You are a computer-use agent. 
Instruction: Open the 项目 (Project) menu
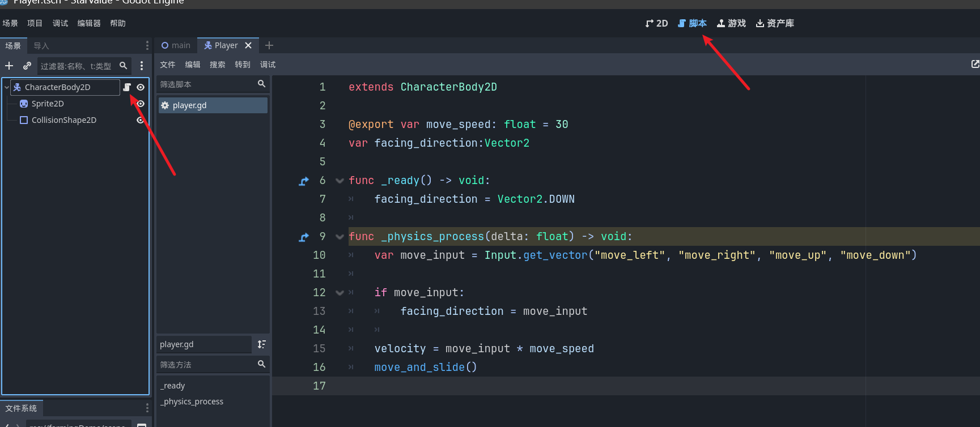(35, 23)
